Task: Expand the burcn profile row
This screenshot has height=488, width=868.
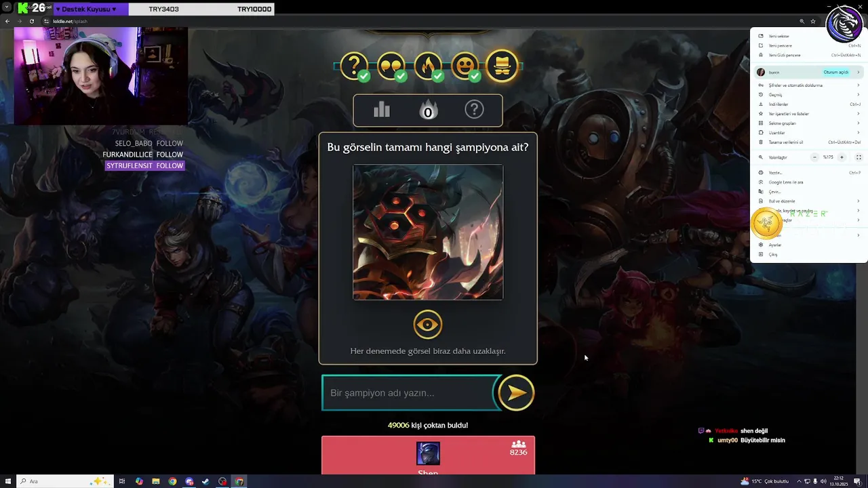Action: [808, 72]
